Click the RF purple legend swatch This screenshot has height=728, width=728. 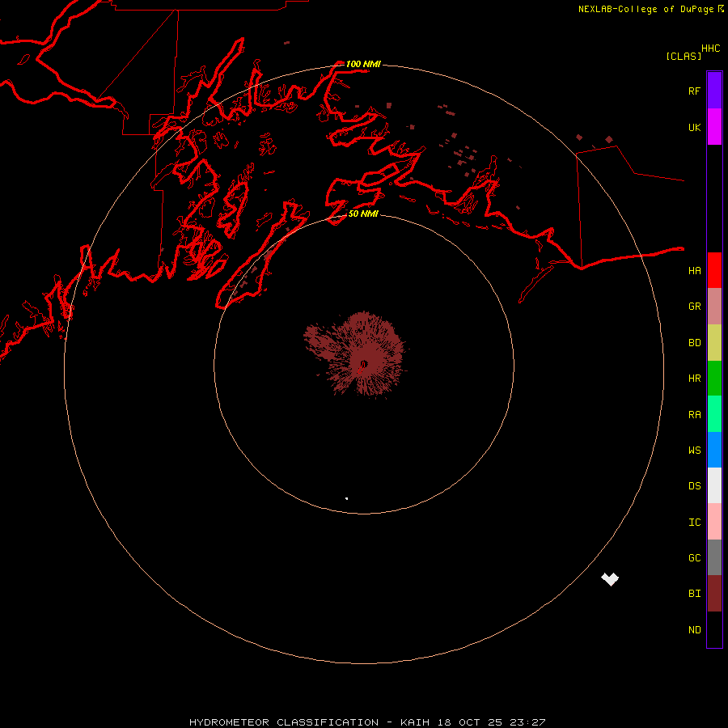714,91
